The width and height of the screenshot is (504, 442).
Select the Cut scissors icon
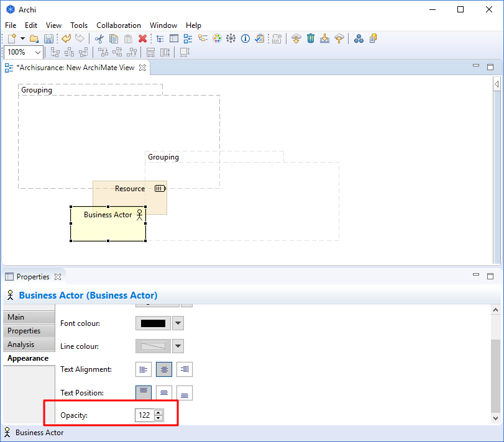[99, 38]
